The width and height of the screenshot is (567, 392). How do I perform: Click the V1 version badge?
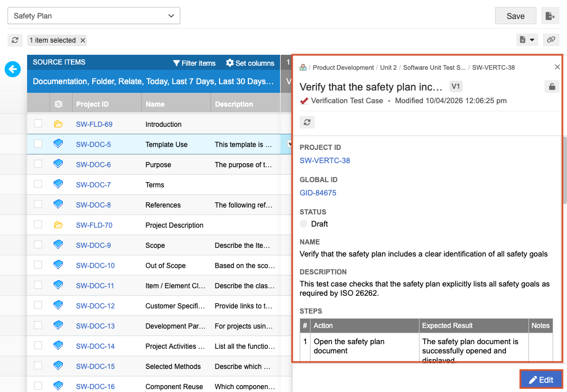(x=456, y=86)
